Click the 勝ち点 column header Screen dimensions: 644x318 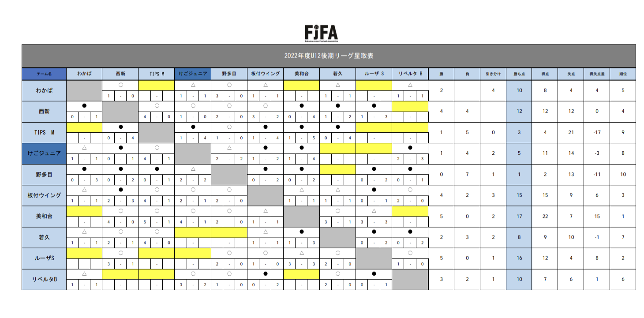point(519,74)
